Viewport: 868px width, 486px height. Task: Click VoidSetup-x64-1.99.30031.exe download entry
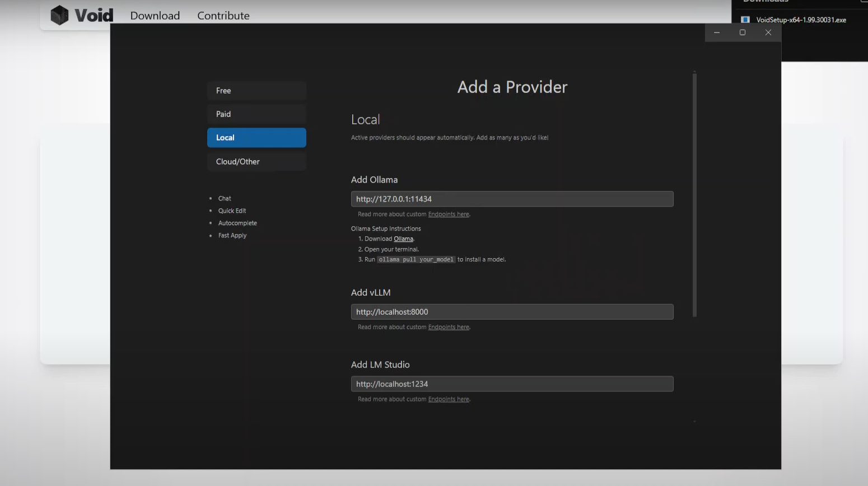coord(801,20)
